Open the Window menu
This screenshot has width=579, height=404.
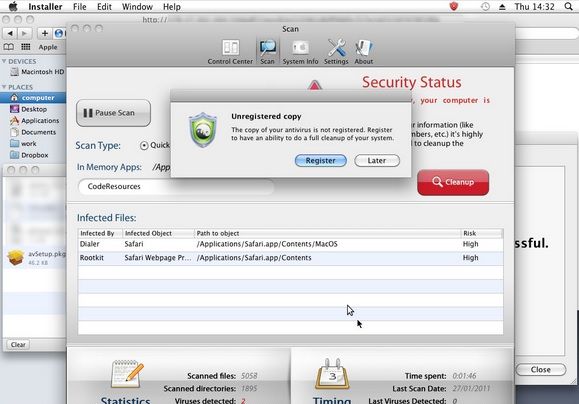[137, 7]
